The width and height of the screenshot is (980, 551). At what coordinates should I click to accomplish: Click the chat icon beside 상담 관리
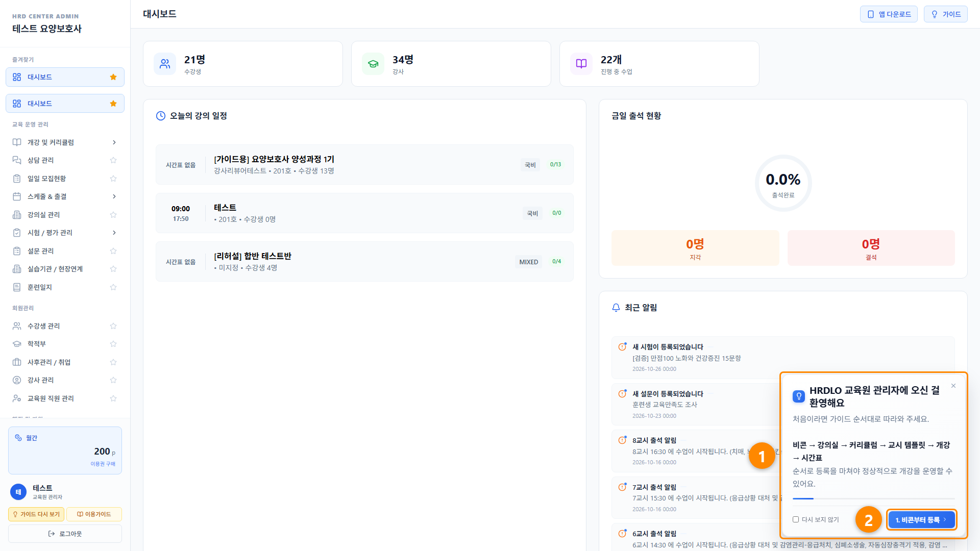(17, 160)
